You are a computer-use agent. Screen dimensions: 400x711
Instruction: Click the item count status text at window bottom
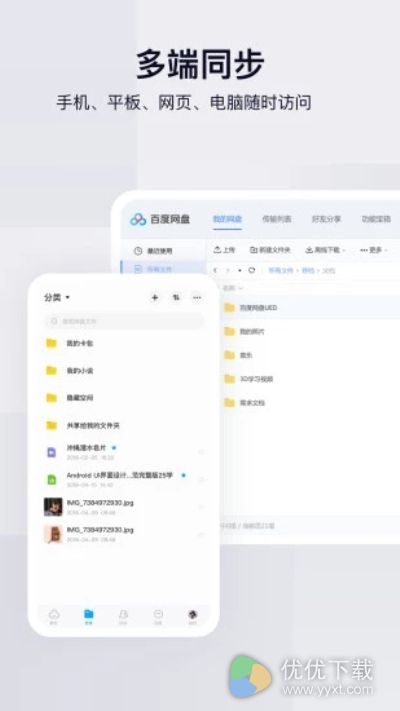click(248, 526)
